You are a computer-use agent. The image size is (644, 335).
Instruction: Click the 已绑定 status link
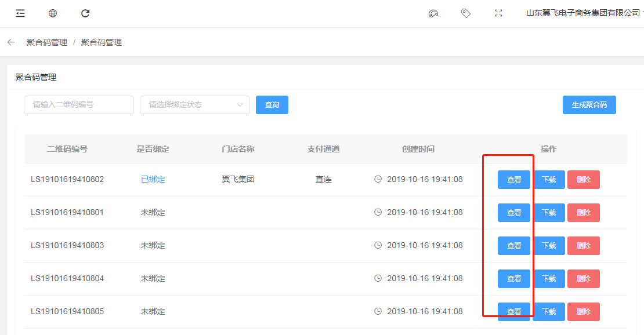click(153, 180)
